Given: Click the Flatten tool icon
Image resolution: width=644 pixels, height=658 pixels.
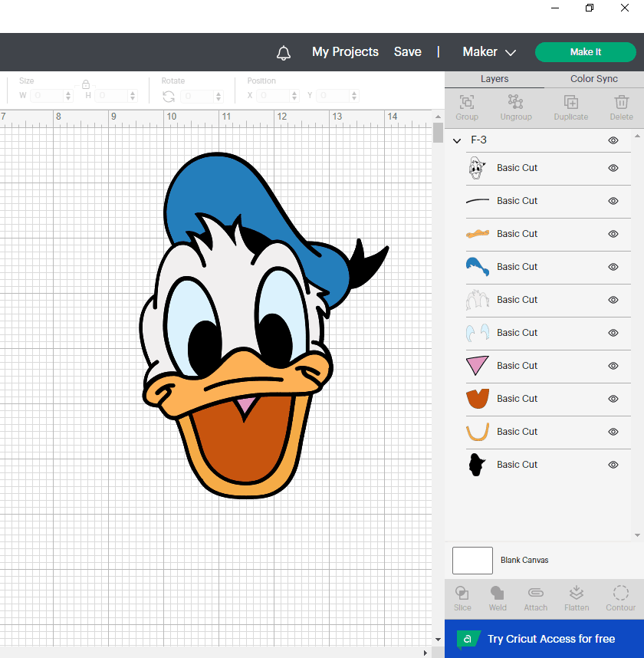Looking at the screenshot, I should [x=577, y=593].
